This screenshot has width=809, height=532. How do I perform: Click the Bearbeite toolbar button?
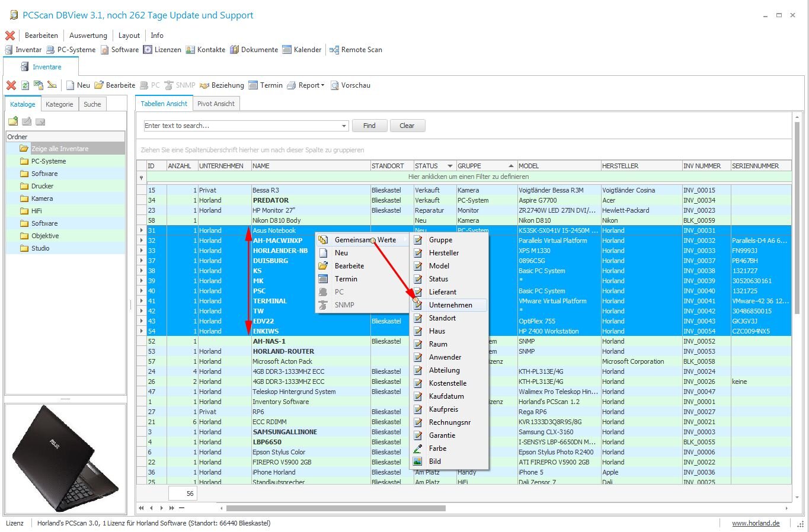(115, 85)
